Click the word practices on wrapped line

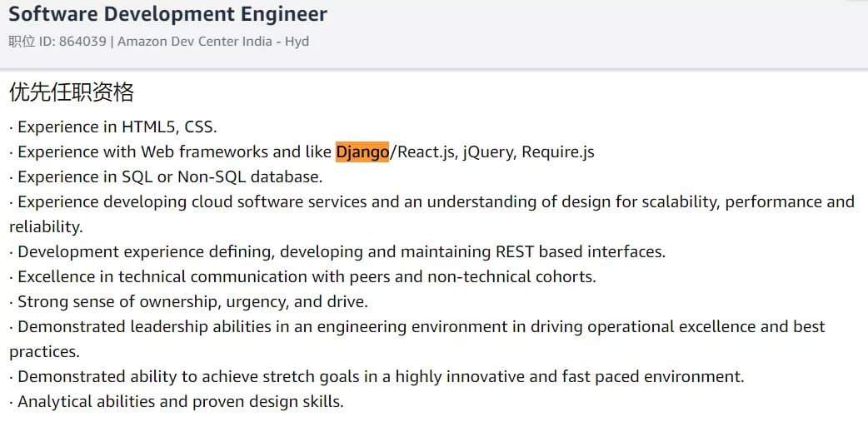point(44,352)
